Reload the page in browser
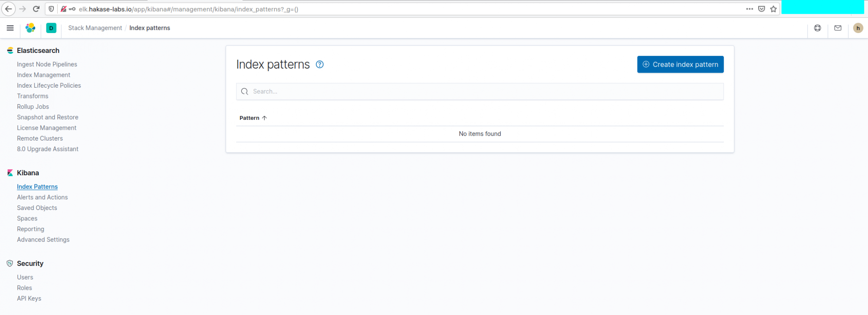 click(x=36, y=9)
